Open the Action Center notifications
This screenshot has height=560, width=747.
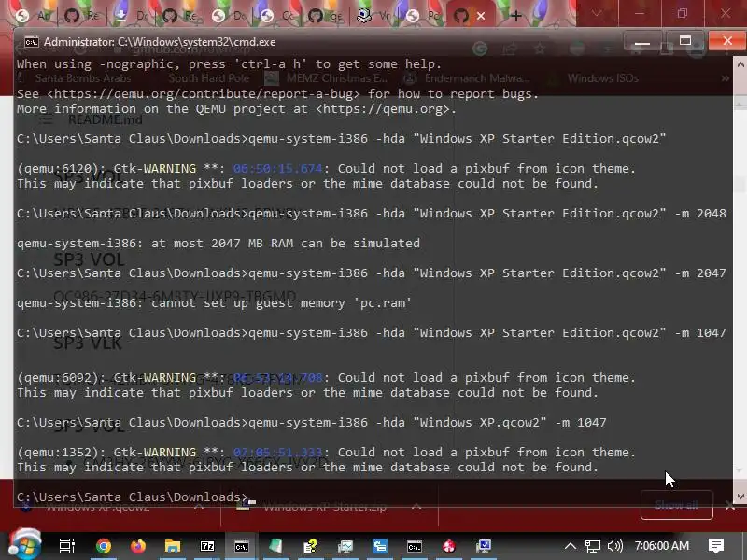715,546
